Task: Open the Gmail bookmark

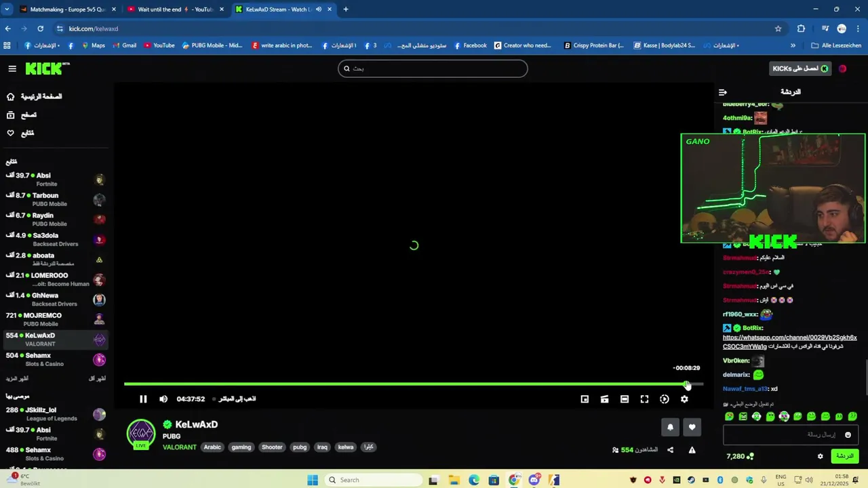Action: pos(124,45)
